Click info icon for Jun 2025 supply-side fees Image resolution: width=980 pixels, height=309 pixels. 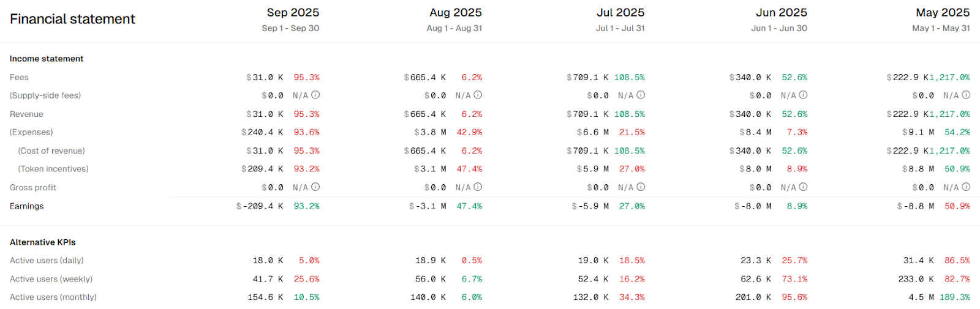tap(803, 95)
